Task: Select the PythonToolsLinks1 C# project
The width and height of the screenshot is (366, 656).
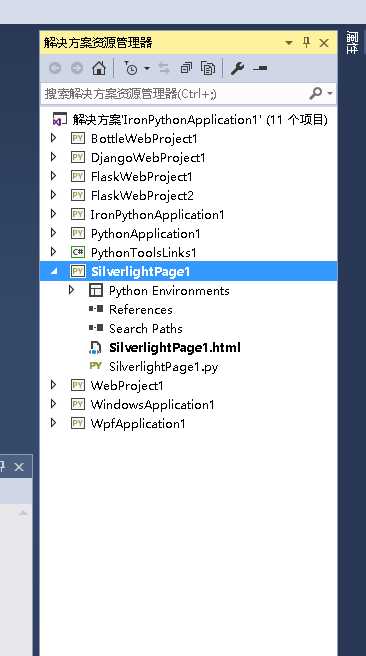Action: tap(143, 253)
